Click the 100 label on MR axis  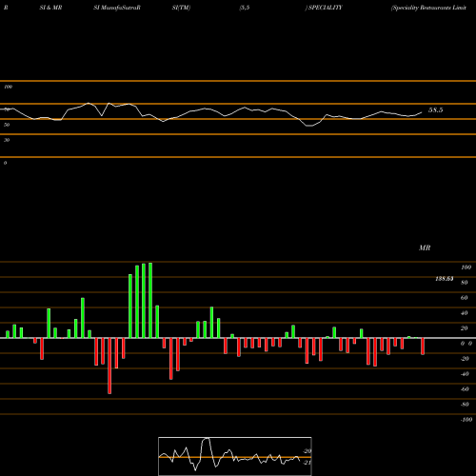[x=466, y=268]
